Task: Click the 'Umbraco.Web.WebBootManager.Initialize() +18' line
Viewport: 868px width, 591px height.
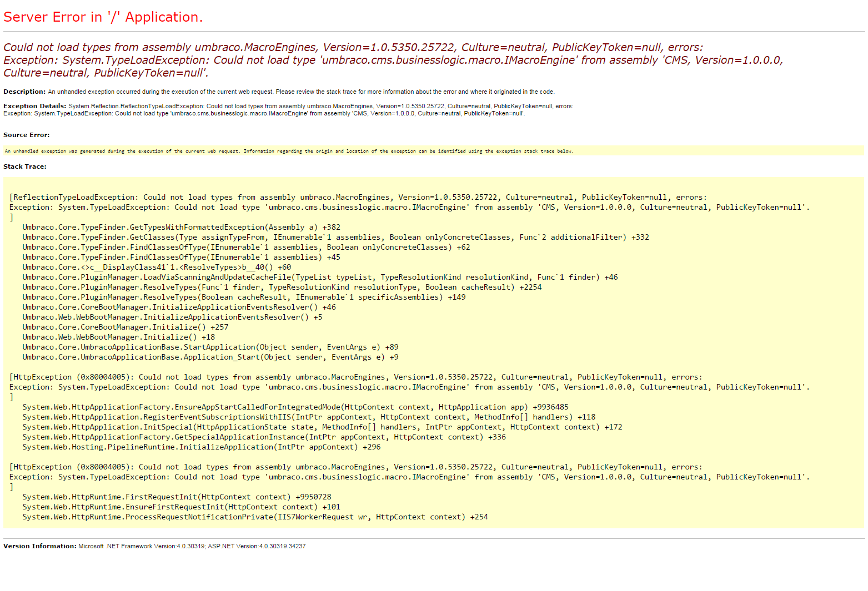Action: [x=119, y=337]
